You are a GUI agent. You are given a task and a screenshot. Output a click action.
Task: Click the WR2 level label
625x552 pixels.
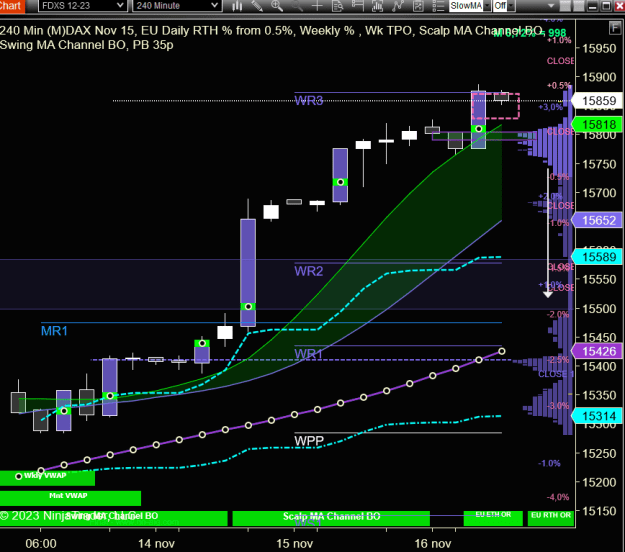(309, 271)
